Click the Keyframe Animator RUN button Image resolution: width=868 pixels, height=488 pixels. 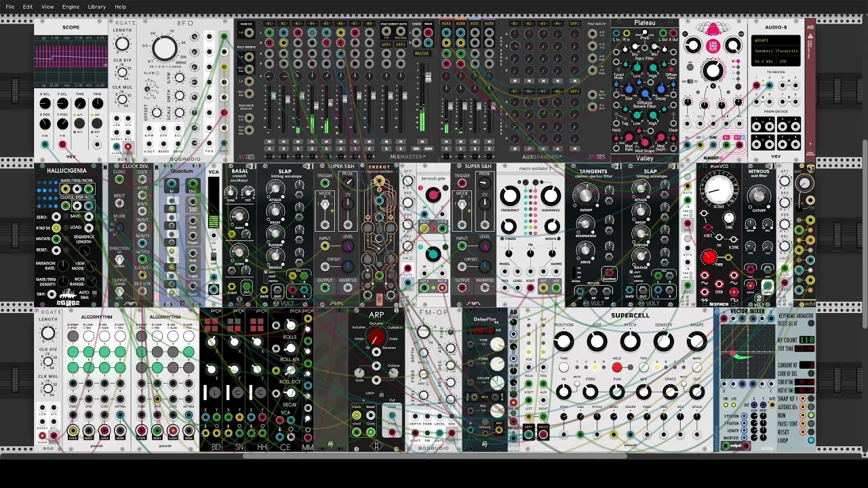[x=811, y=415]
